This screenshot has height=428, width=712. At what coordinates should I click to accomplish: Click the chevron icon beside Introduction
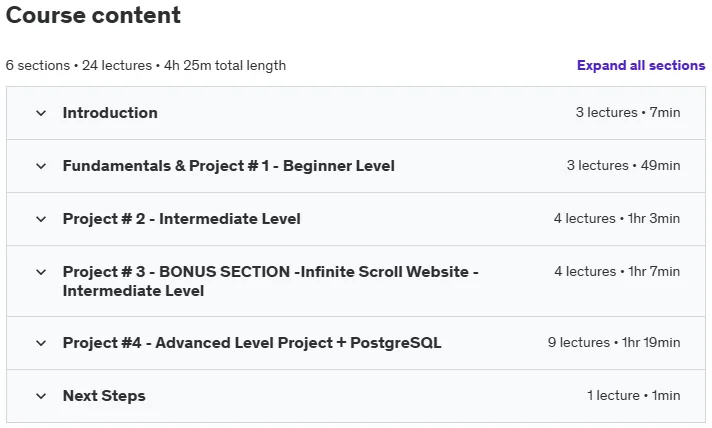coord(41,113)
